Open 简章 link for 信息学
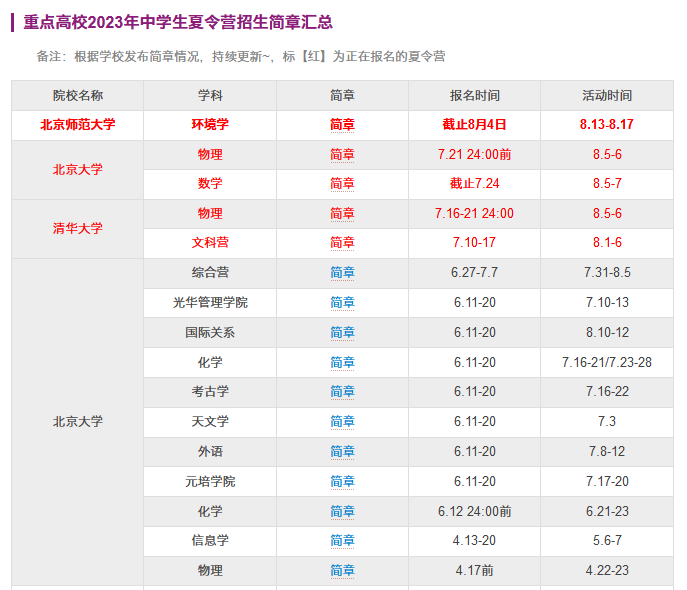The image size is (687, 590). (x=342, y=541)
